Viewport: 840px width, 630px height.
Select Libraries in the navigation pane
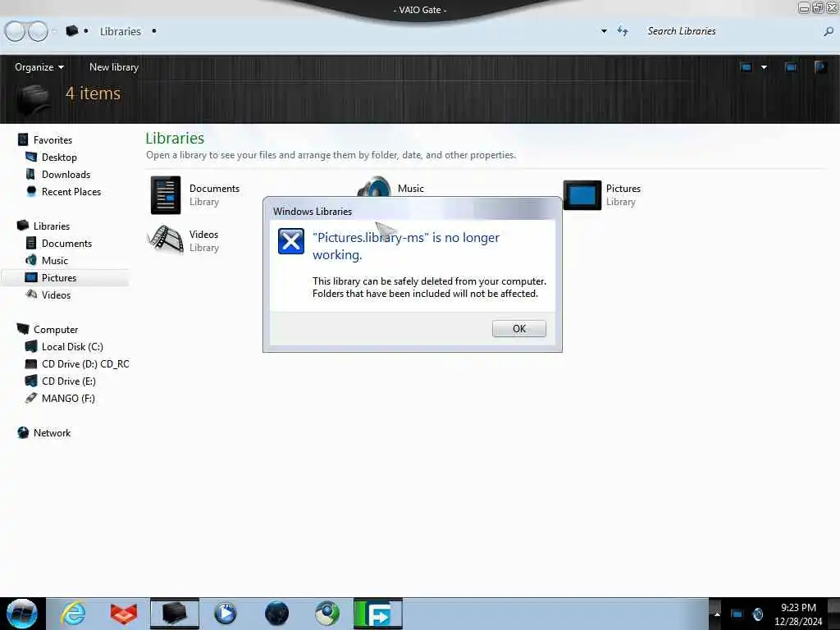pyautogui.click(x=52, y=226)
